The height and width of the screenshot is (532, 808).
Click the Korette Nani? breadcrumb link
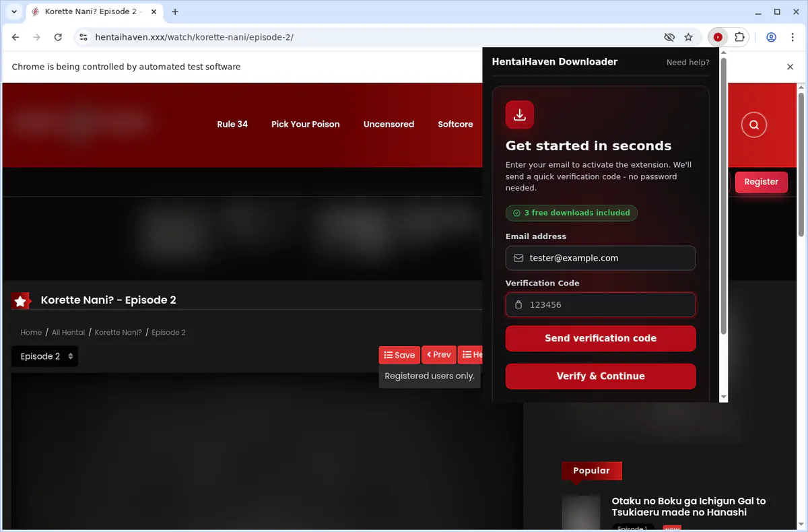(x=119, y=332)
